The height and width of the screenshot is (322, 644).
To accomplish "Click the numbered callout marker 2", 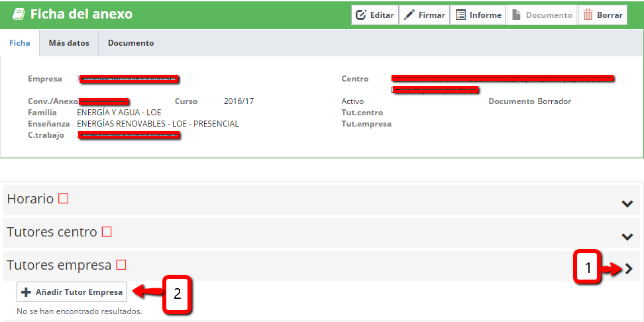I will (177, 293).
